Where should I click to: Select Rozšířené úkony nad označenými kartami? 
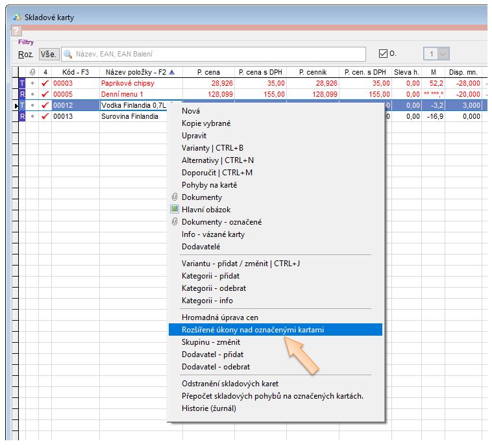click(252, 330)
